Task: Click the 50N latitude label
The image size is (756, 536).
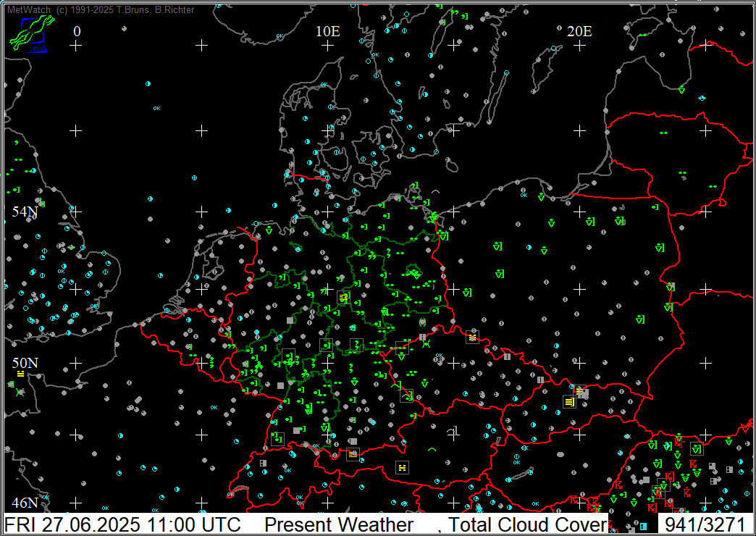Action: [x=25, y=363]
